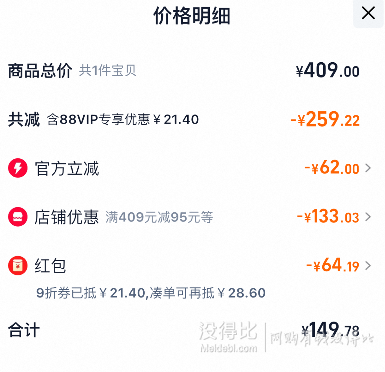
Task: Expand the 红包 chevron arrow
Action: 368,266
